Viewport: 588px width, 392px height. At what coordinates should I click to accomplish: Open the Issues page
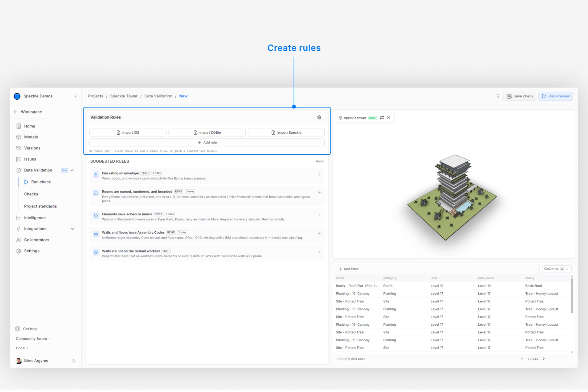tap(30, 159)
